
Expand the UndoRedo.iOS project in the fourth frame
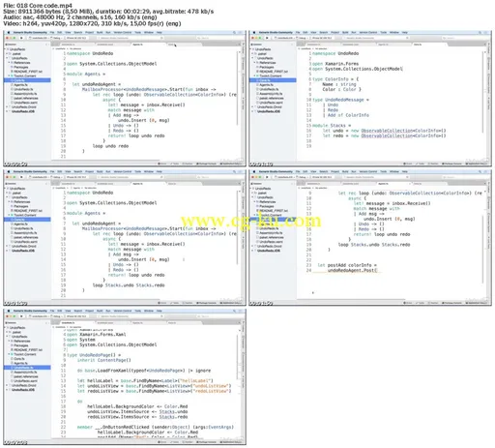[252, 251]
